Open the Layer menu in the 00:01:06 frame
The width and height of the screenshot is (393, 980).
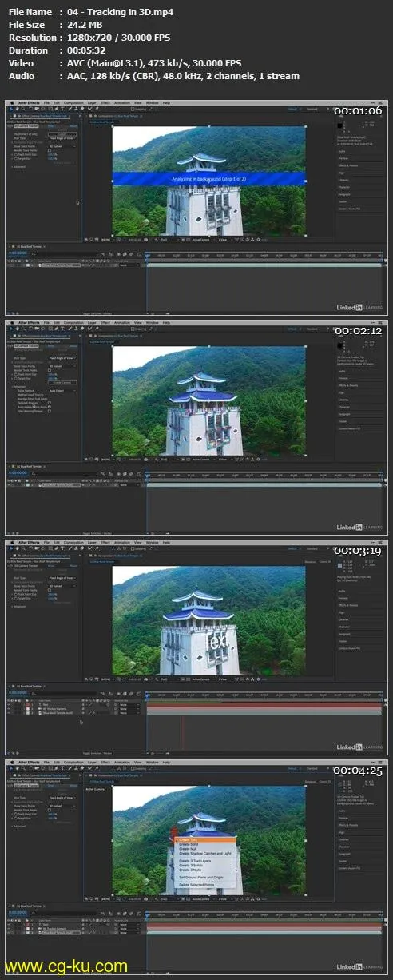(92, 102)
